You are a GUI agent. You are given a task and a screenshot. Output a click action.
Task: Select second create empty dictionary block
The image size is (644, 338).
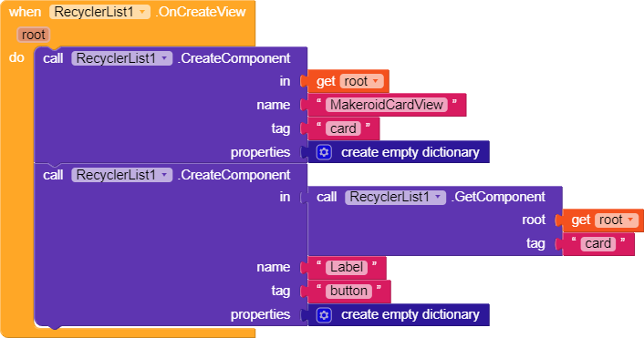[x=399, y=314]
